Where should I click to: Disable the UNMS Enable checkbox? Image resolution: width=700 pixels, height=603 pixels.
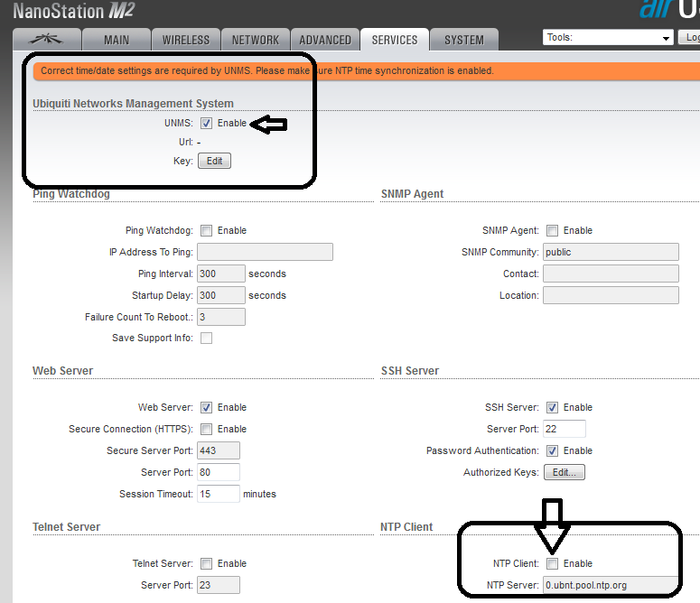click(x=207, y=124)
